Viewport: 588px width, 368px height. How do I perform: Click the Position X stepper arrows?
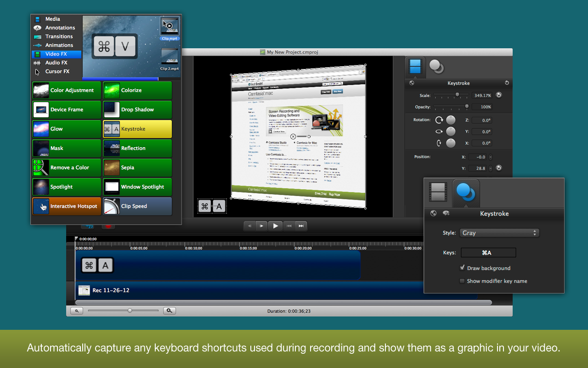click(491, 157)
